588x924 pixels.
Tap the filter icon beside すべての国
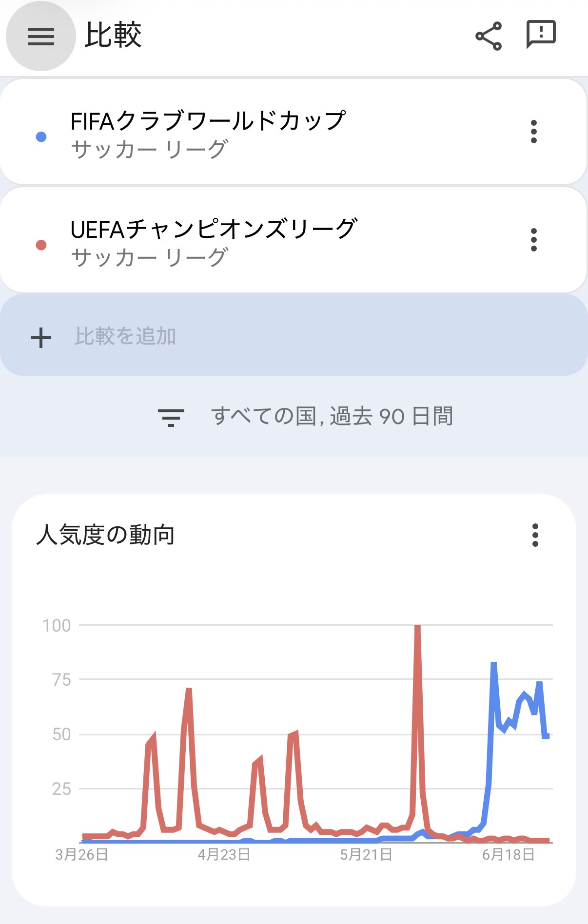tap(171, 417)
